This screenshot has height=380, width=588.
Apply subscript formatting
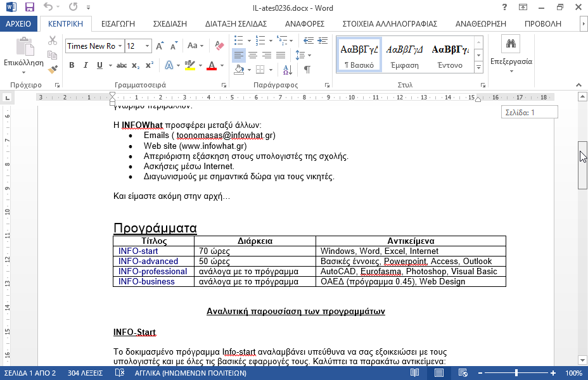point(136,66)
